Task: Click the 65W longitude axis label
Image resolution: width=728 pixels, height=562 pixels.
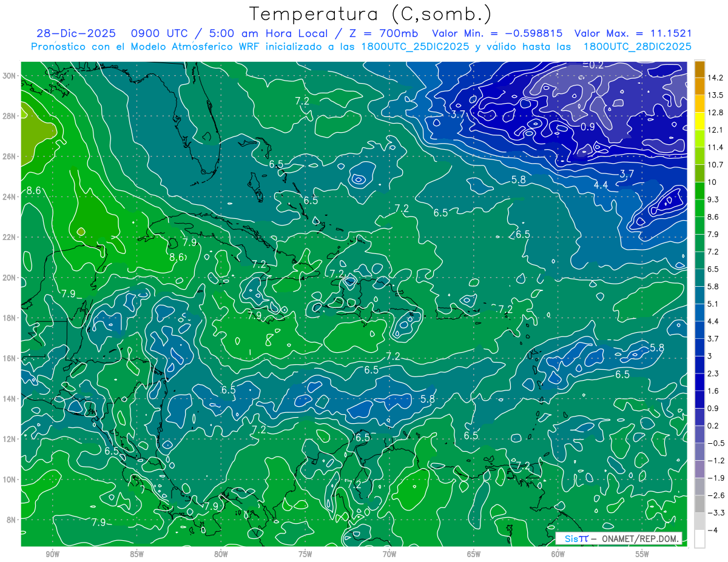Action: (x=474, y=555)
